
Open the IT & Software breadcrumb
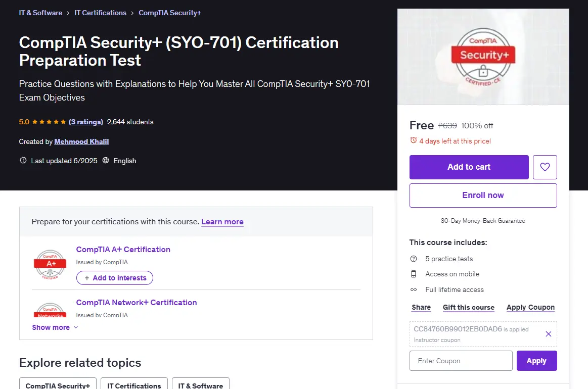40,13
